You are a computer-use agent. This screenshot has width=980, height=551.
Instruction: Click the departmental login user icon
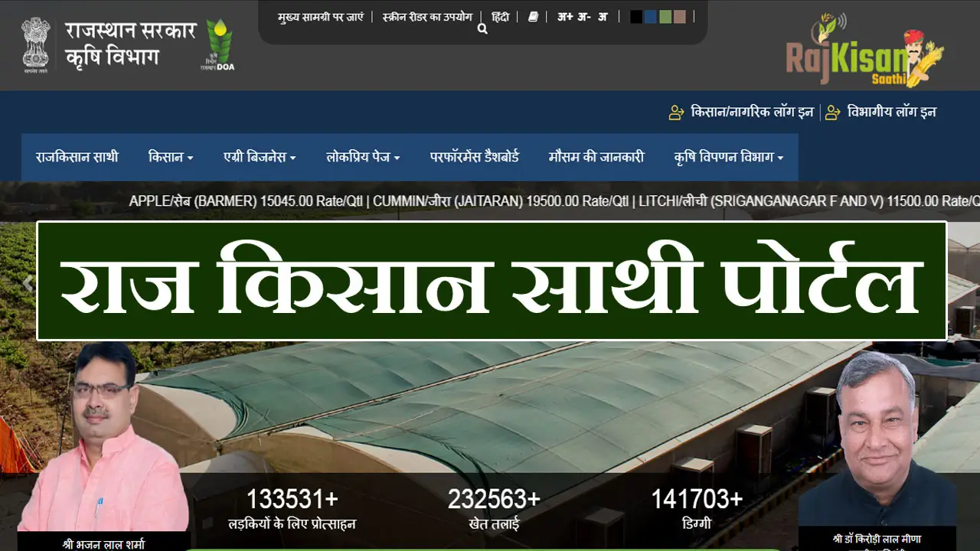pyautogui.click(x=833, y=112)
